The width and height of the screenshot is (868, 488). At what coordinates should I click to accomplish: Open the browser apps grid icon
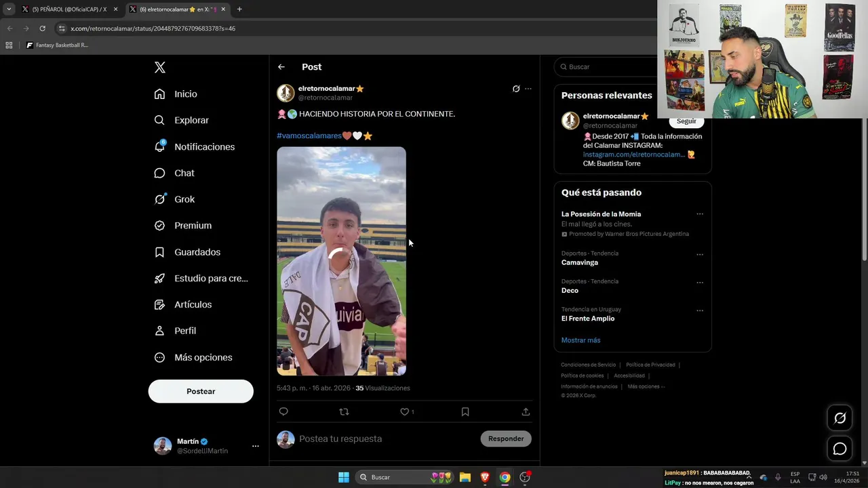pos(9,45)
